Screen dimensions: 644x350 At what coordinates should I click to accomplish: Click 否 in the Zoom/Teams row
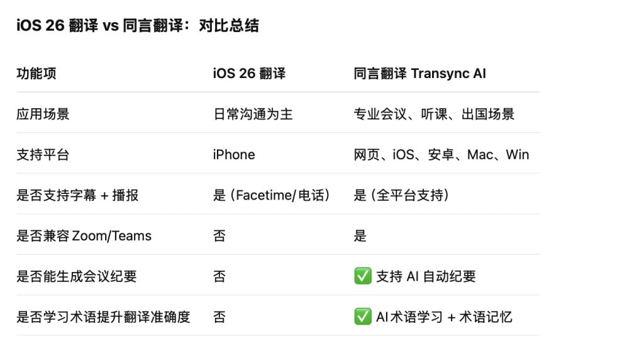pyautogui.click(x=219, y=235)
